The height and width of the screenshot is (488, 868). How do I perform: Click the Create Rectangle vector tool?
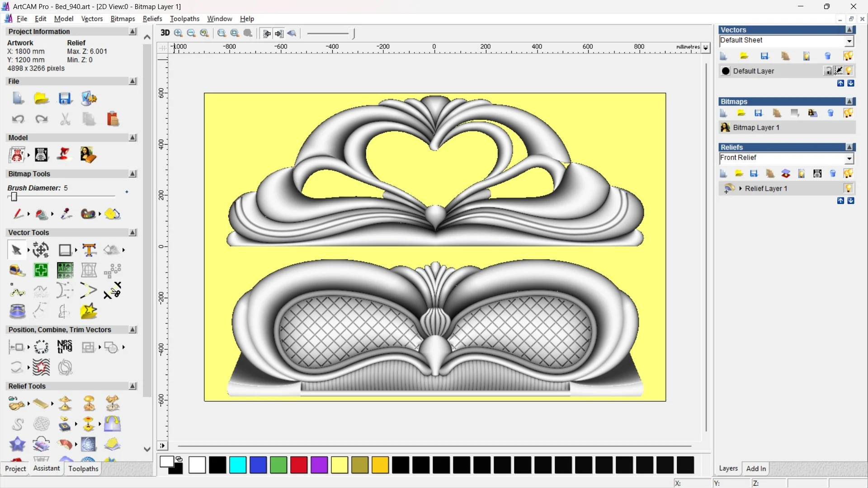click(x=65, y=250)
